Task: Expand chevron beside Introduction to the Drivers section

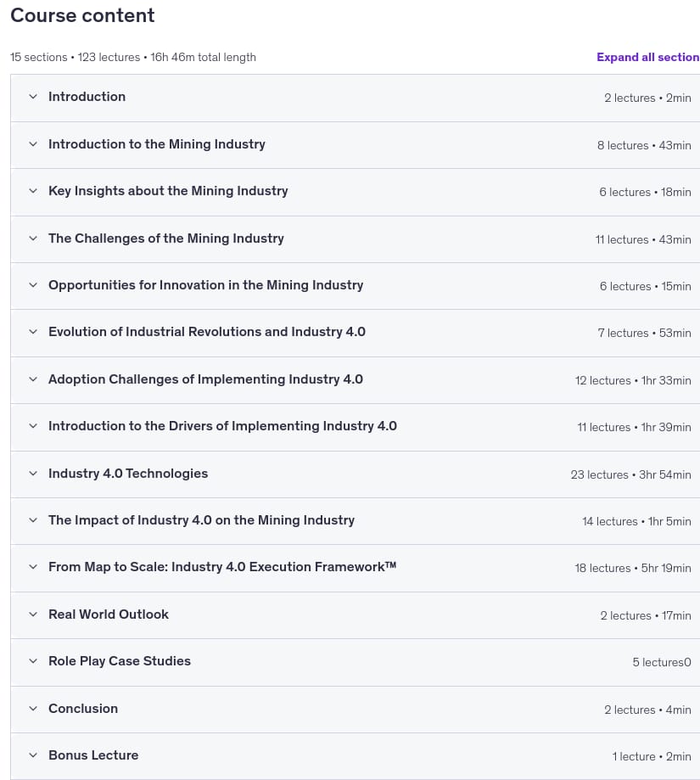Action: pos(33,426)
